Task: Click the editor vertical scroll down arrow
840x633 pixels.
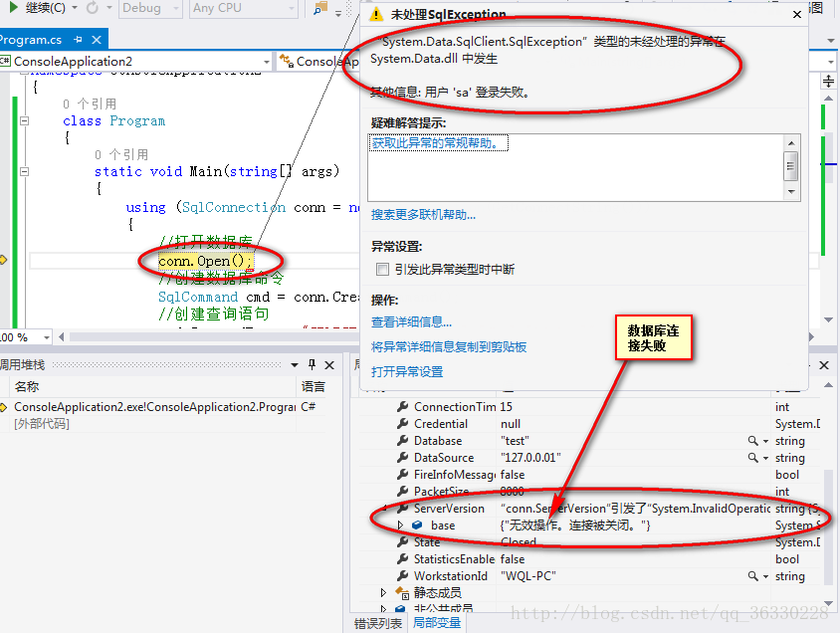Action: 829,319
